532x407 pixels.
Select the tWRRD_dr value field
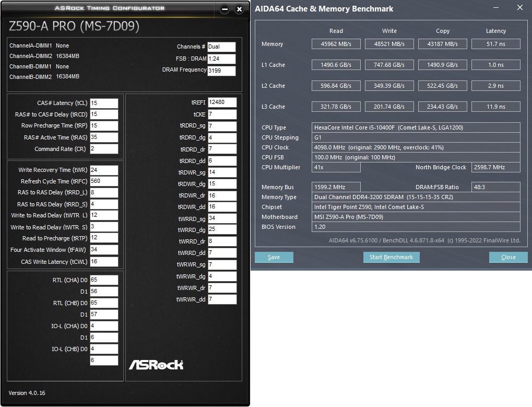pyautogui.click(x=222, y=241)
